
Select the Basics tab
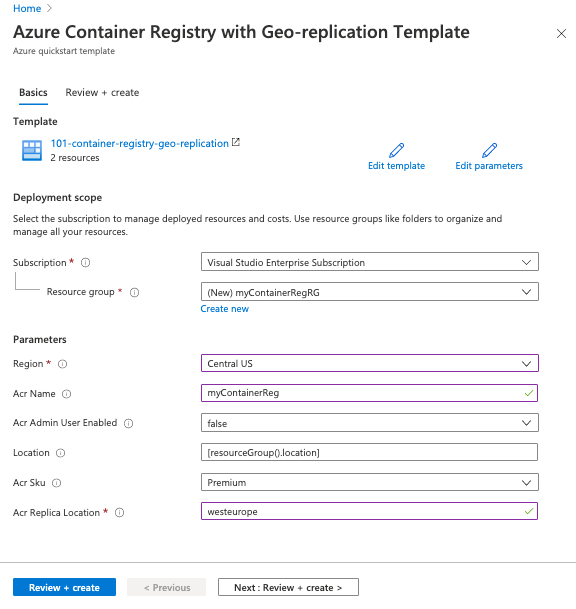point(33,93)
